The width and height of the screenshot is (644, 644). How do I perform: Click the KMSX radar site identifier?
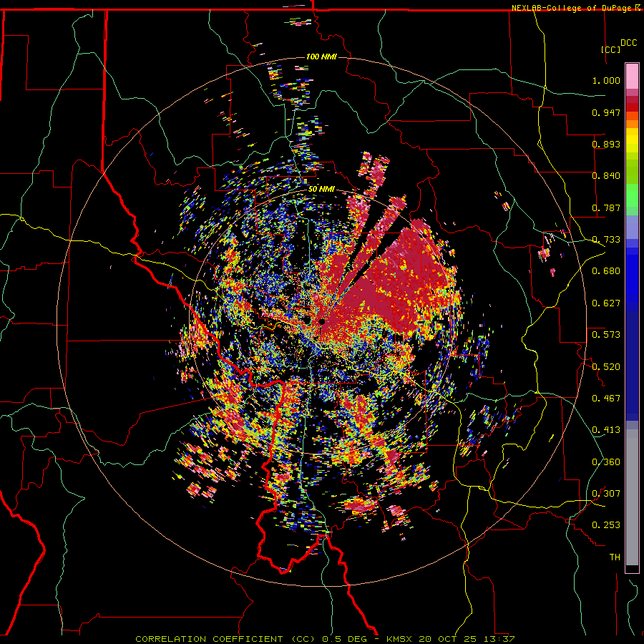point(400,639)
